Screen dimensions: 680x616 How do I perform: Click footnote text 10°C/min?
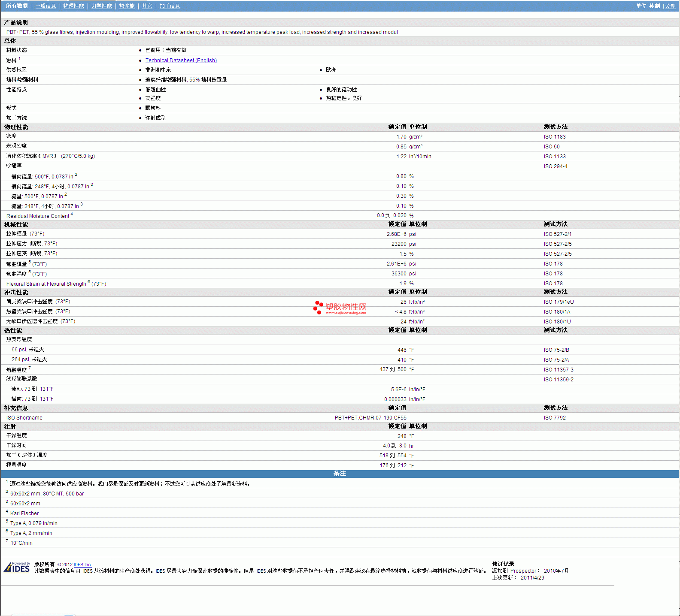tap(21, 543)
